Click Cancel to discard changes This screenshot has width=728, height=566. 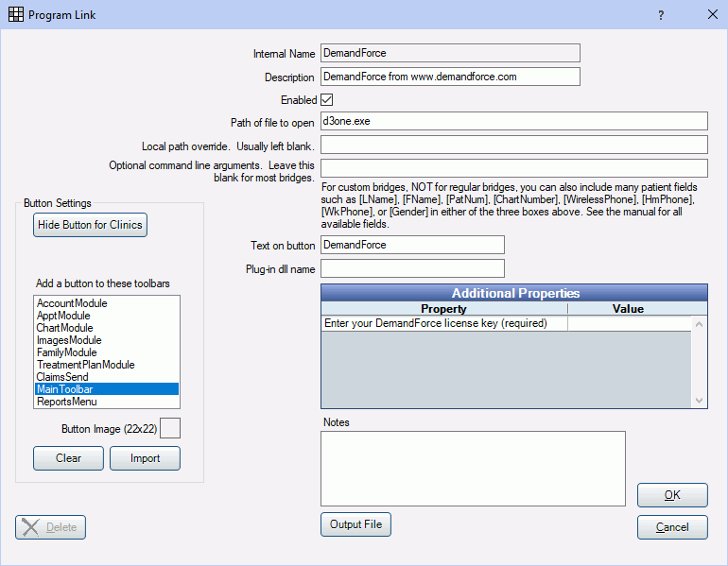(672, 527)
